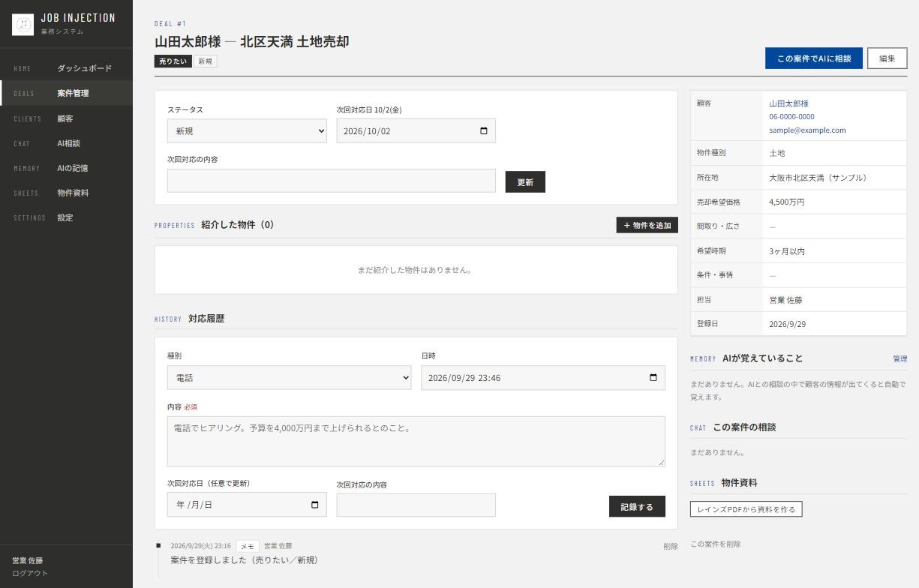Click the 記録する button

pos(637,507)
